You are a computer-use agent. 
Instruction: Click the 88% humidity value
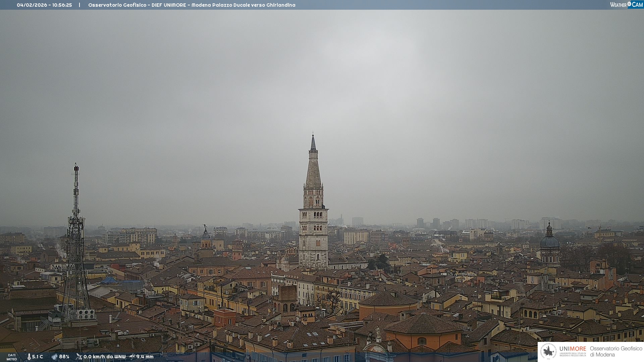pyautogui.click(x=64, y=357)
